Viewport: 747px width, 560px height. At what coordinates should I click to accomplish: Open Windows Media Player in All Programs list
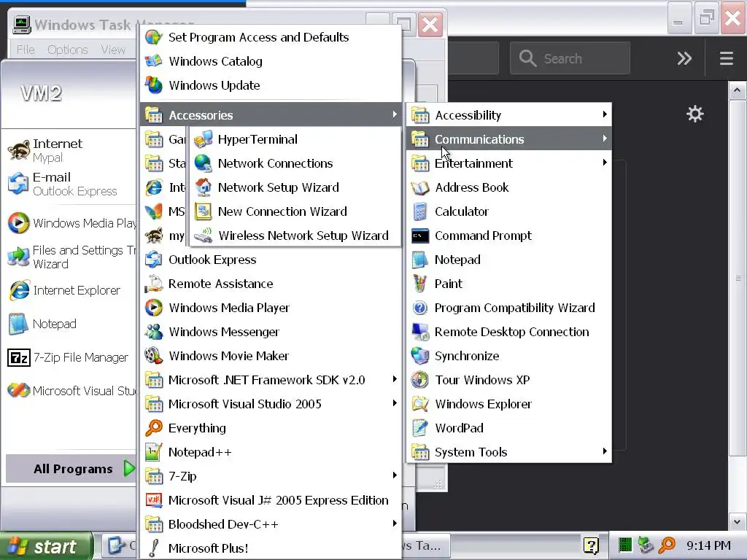(271, 308)
